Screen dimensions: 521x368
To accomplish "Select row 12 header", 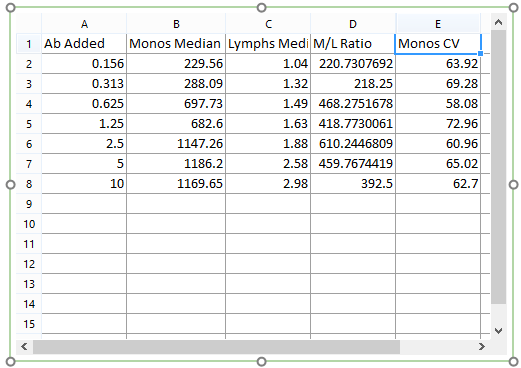I will [x=29, y=264].
